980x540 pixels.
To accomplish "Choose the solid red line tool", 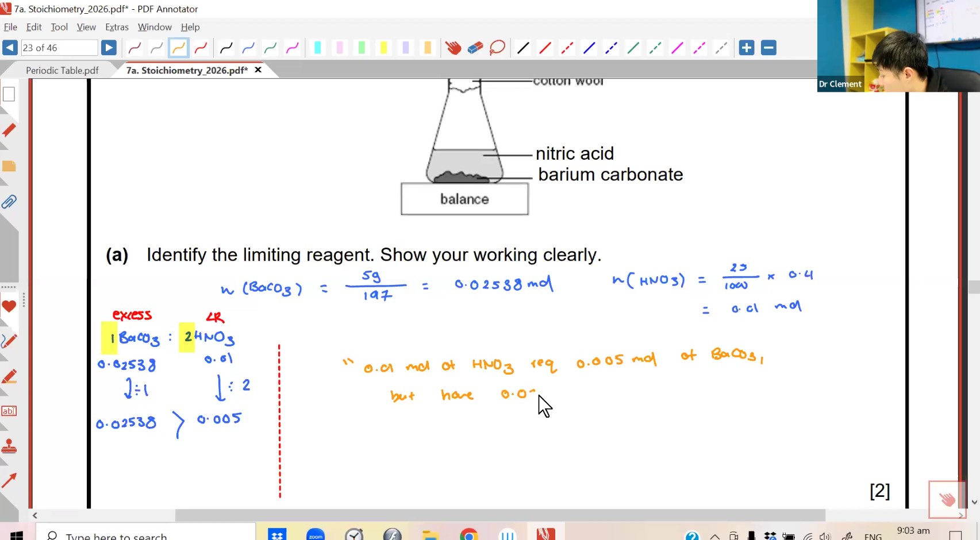I will pyautogui.click(x=545, y=48).
